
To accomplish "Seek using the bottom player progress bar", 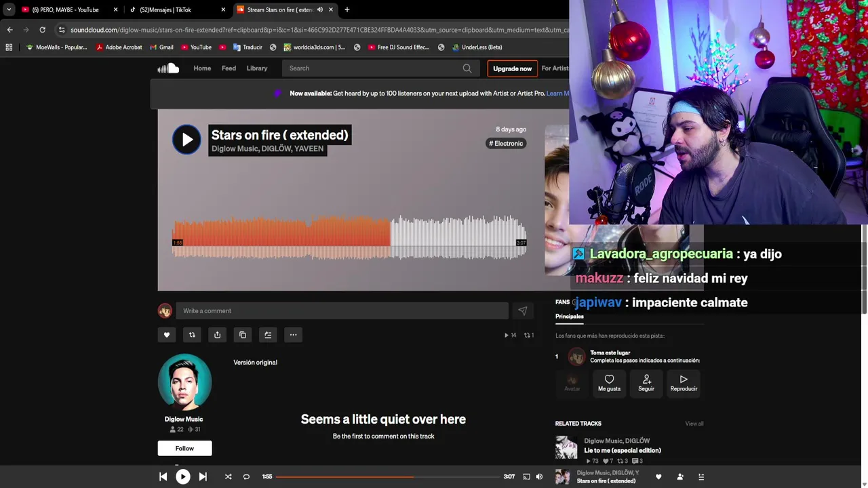I will coord(388,476).
